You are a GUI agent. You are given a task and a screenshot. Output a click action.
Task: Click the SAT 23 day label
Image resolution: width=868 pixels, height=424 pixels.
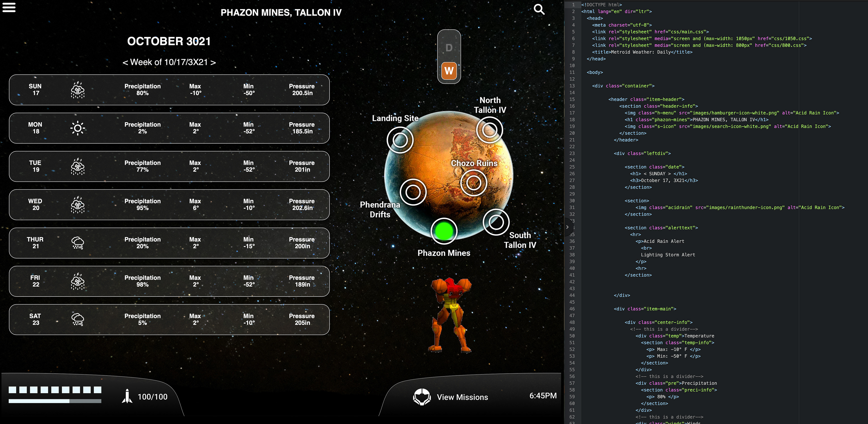[x=35, y=319]
